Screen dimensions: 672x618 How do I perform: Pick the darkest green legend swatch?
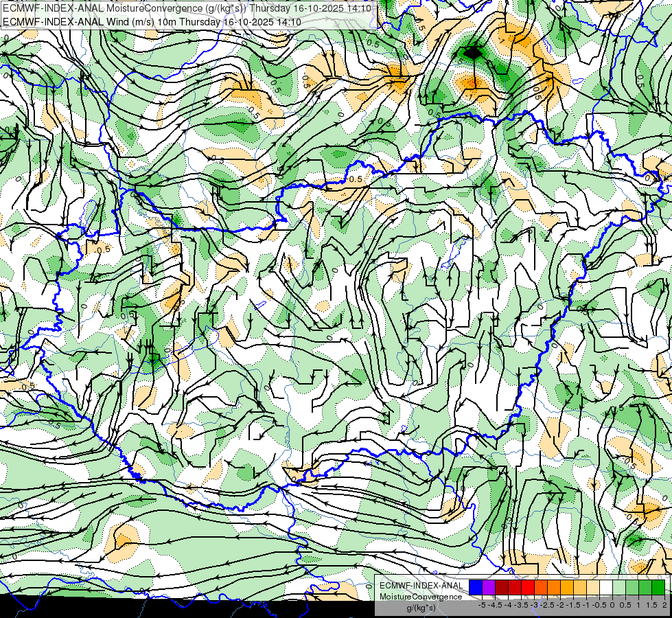(x=658, y=587)
